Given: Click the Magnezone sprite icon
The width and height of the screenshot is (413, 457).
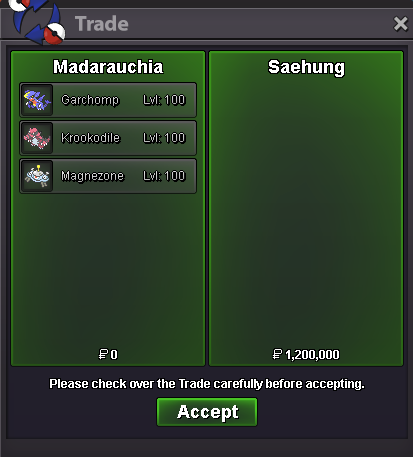Looking at the screenshot, I should (37, 176).
